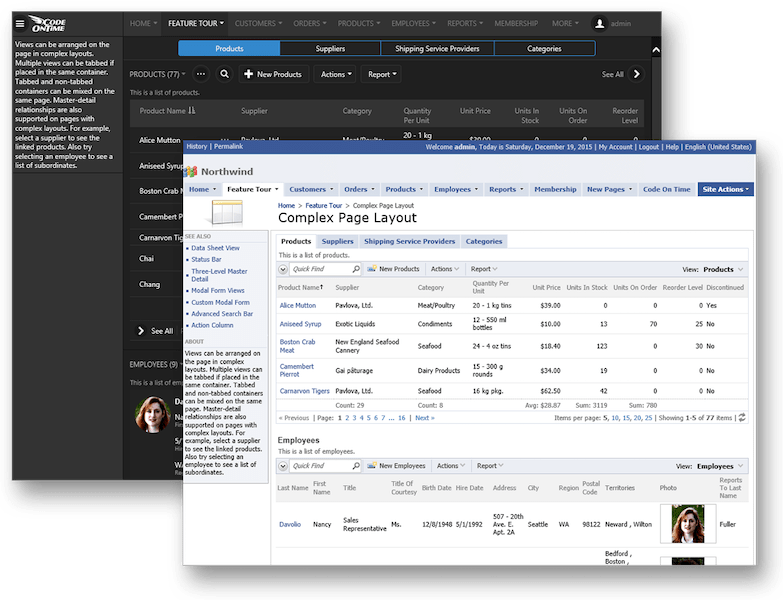Click the See All right-arrow circle at top

[636, 74]
